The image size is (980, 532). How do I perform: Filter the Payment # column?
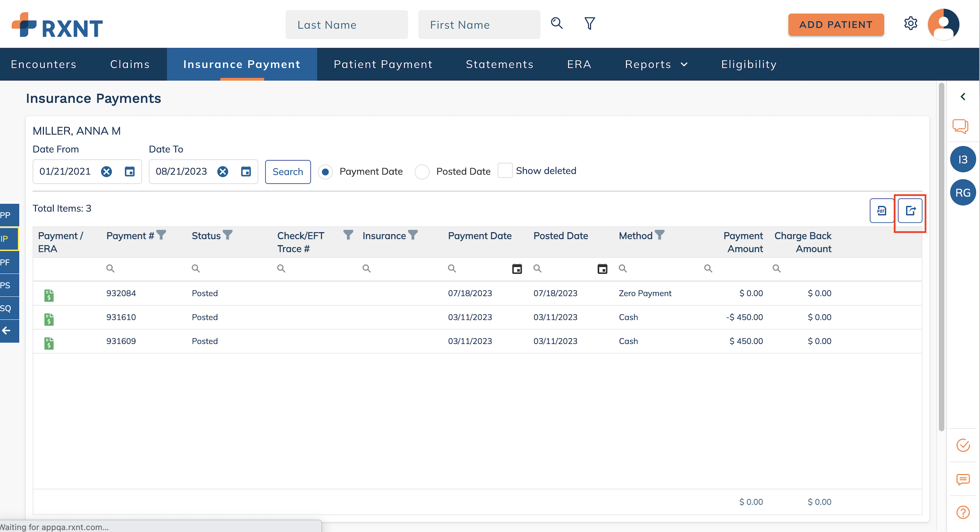161,235
